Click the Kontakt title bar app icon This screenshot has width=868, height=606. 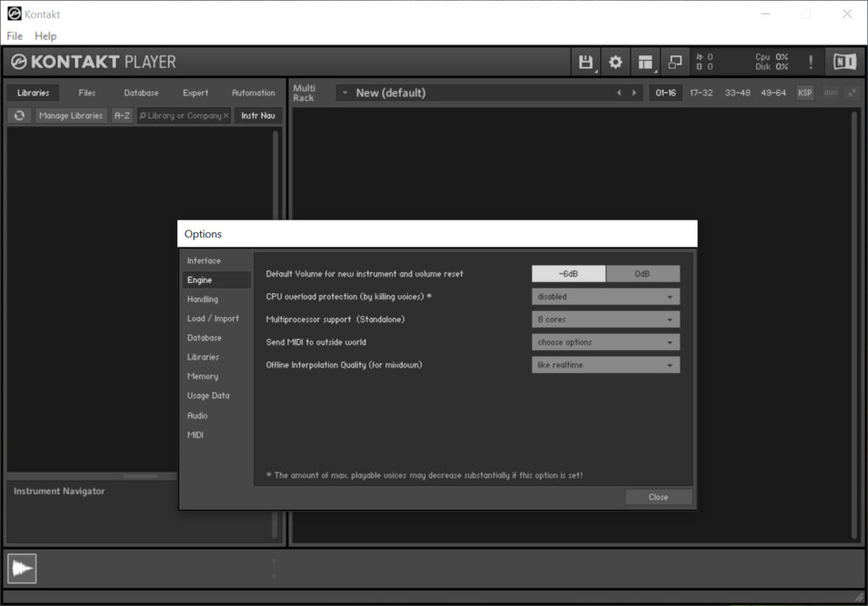coord(14,14)
